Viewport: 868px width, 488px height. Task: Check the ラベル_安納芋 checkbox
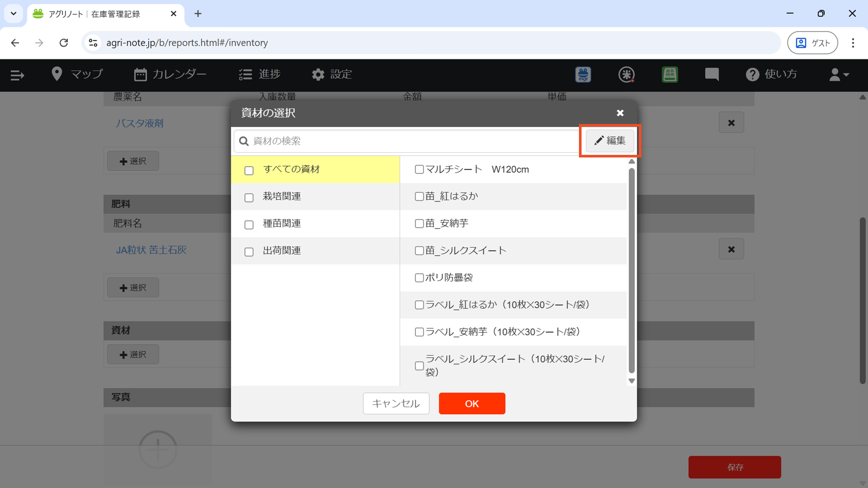(419, 332)
